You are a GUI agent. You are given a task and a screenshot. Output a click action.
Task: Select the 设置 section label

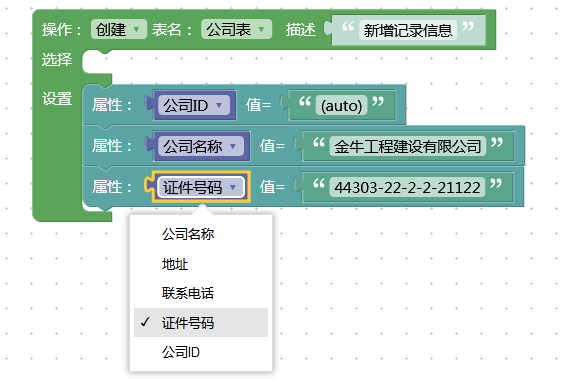point(57,99)
